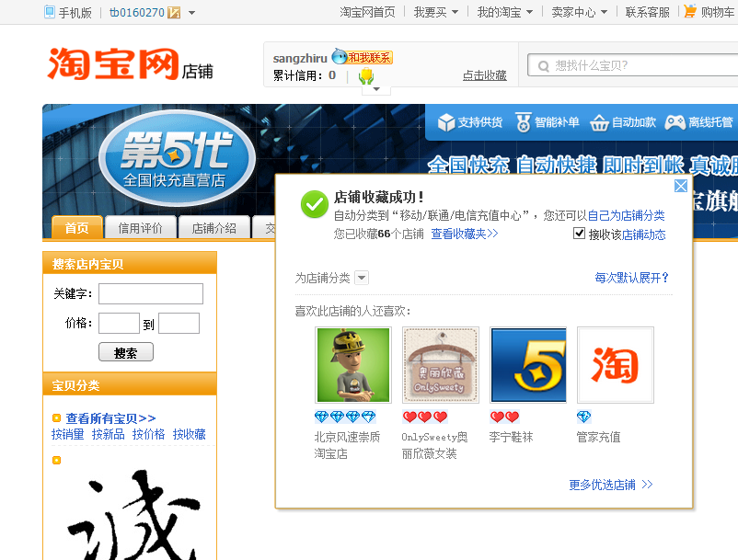Expand the 卖家中心 dropdown
The image size is (738, 560).
(604, 13)
